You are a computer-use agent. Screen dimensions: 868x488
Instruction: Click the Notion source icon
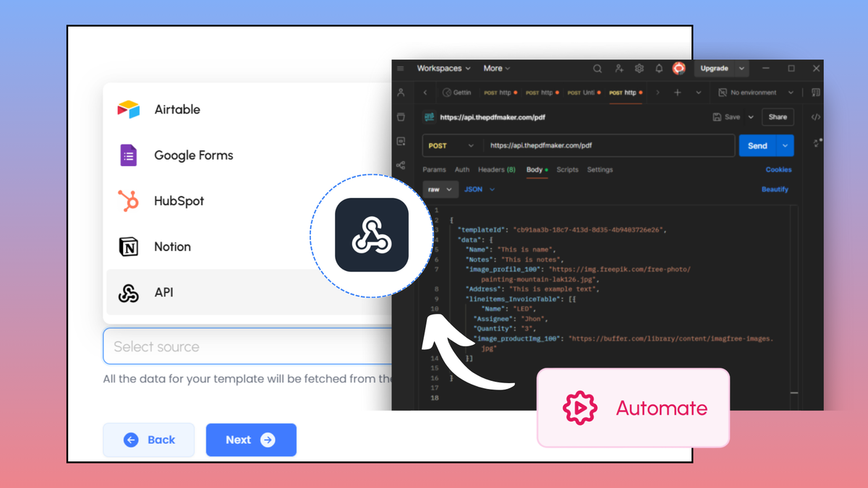pos(129,246)
